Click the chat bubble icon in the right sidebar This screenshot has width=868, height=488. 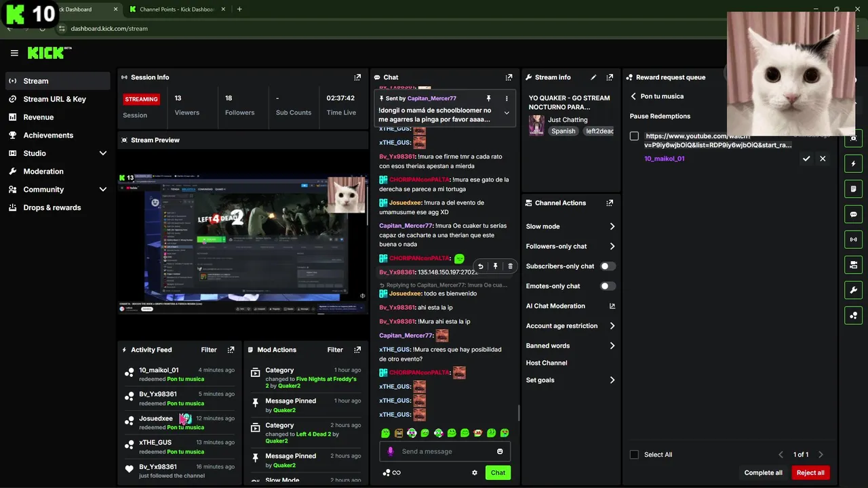coord(853,214)
